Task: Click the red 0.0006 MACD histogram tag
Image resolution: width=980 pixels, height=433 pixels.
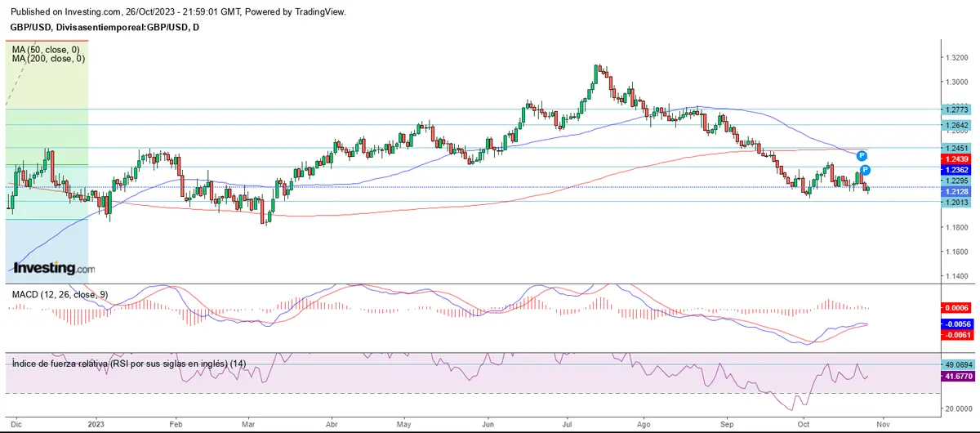Action: [x=955, y=306]
